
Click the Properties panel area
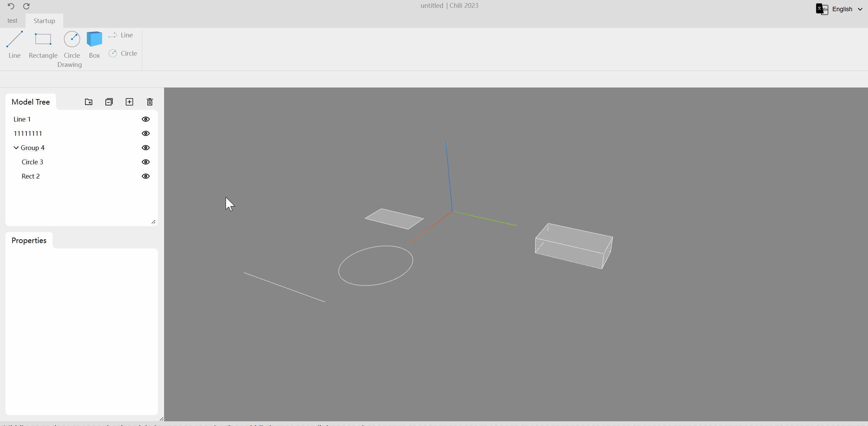coord(82,332)
